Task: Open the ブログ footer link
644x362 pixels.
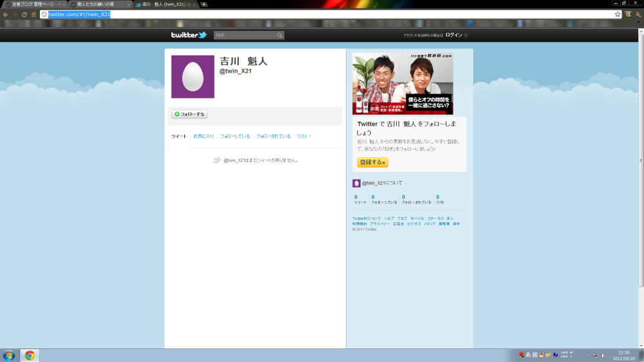Action: click(x=402, y=218)
